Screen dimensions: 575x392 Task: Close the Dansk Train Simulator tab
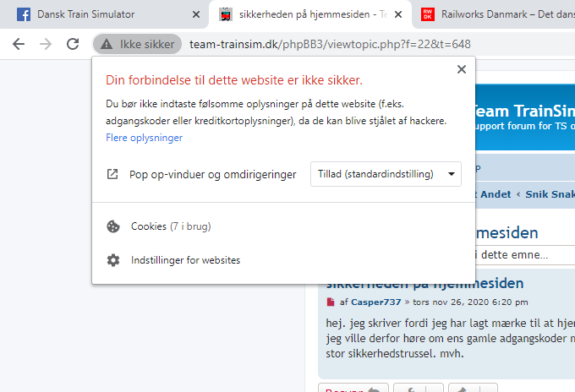[x=196, y=14]
